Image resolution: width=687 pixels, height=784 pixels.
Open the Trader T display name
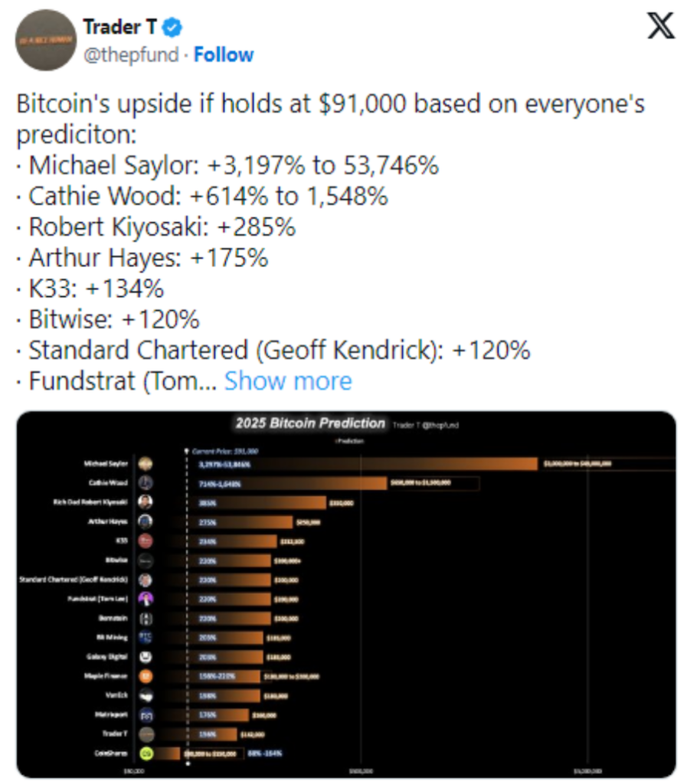click(120, 27)
